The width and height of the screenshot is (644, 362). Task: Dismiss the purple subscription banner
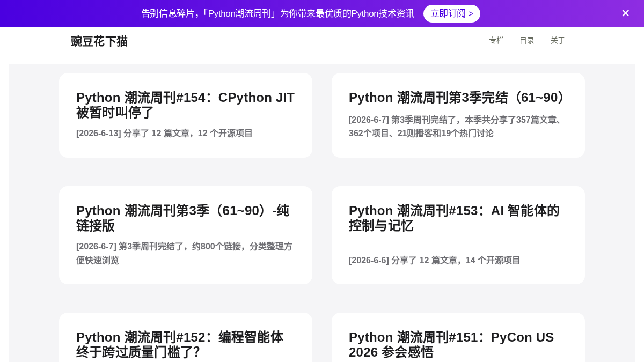(x=625, y=13)
